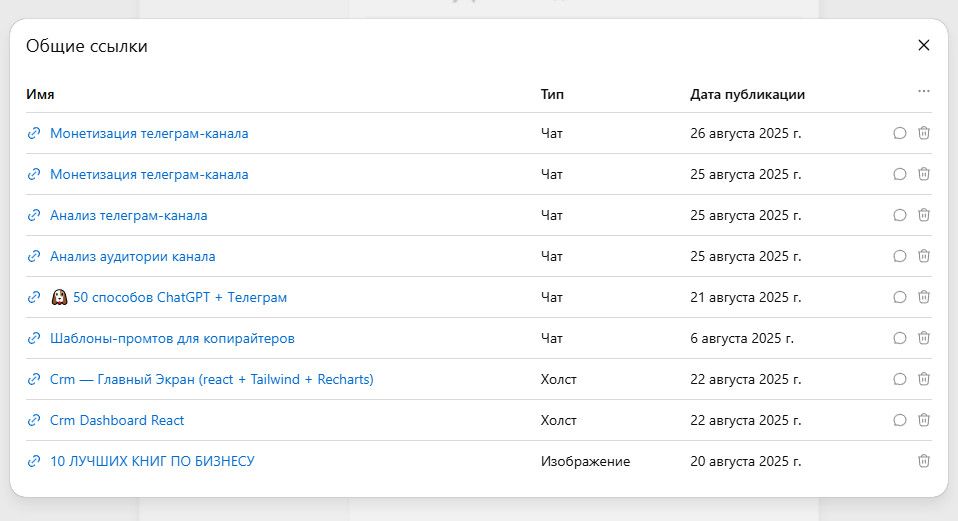
Task: View source chat for 50 способов ChatGPT
Action: coord(899,297)
